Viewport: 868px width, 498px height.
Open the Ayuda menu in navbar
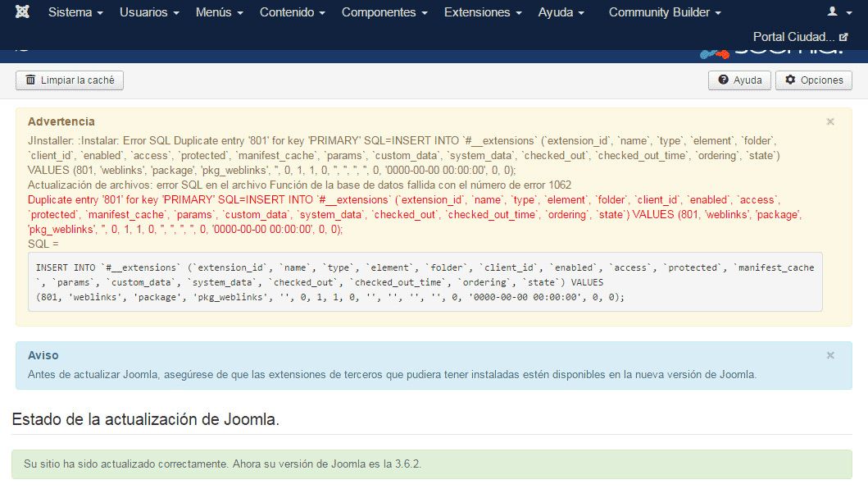(561, 12)
